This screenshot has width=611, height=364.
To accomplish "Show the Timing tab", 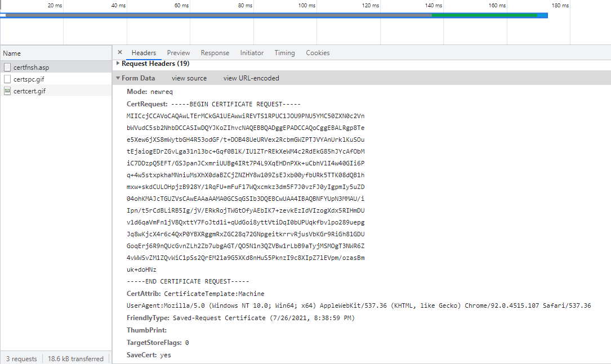I will click(x=284, y=53).
